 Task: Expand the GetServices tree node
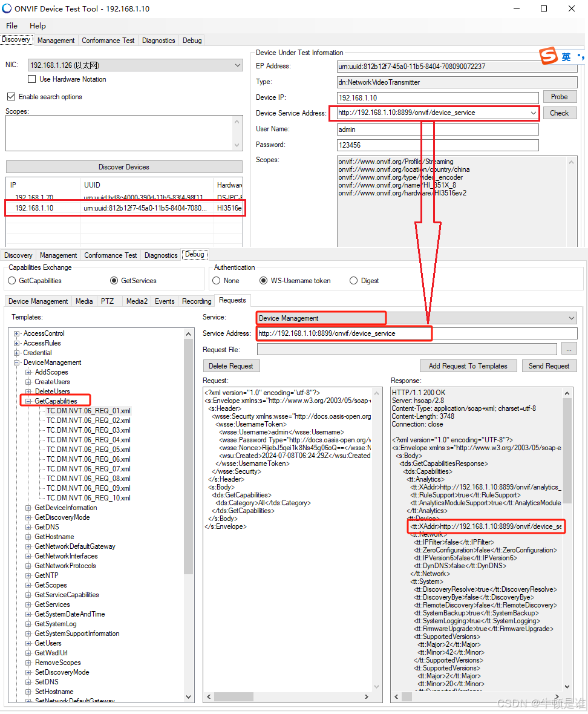click(28, 604)
